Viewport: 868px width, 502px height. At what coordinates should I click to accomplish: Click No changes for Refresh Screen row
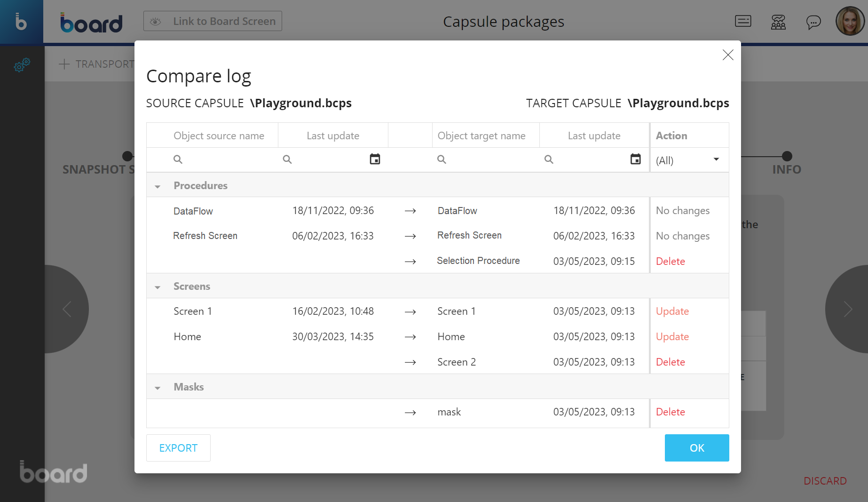(683, 236)
